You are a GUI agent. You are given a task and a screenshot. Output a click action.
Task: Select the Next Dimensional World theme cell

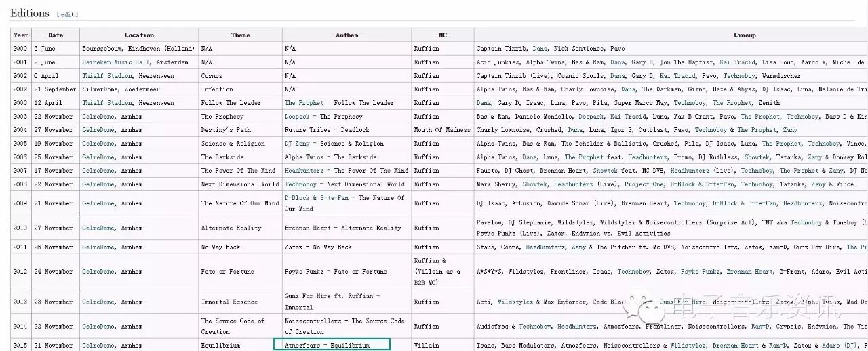[240, 184]
